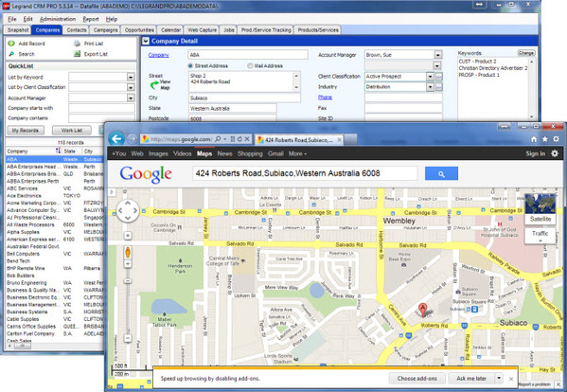This screenshot has width=567, height=392.
Task: Click the red A location marker
Action: (x=422, y=310)
